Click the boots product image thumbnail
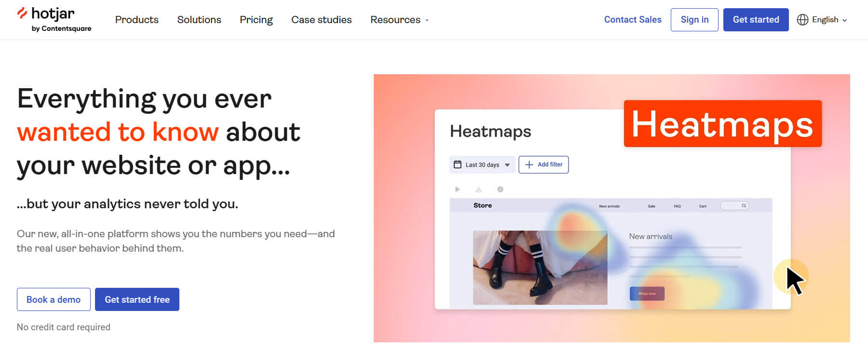The height and width of the screenshot is (364, 868). pos(540,268)
